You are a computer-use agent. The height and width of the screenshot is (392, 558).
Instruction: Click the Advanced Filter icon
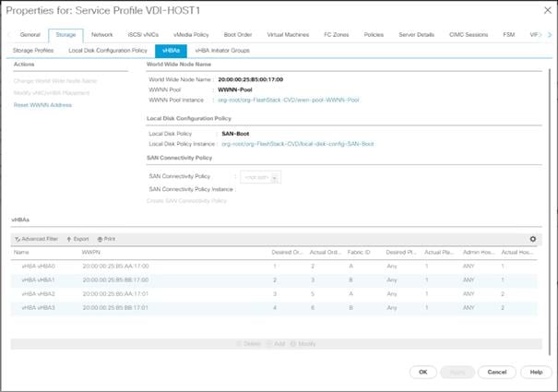click(x=18, y=239)
